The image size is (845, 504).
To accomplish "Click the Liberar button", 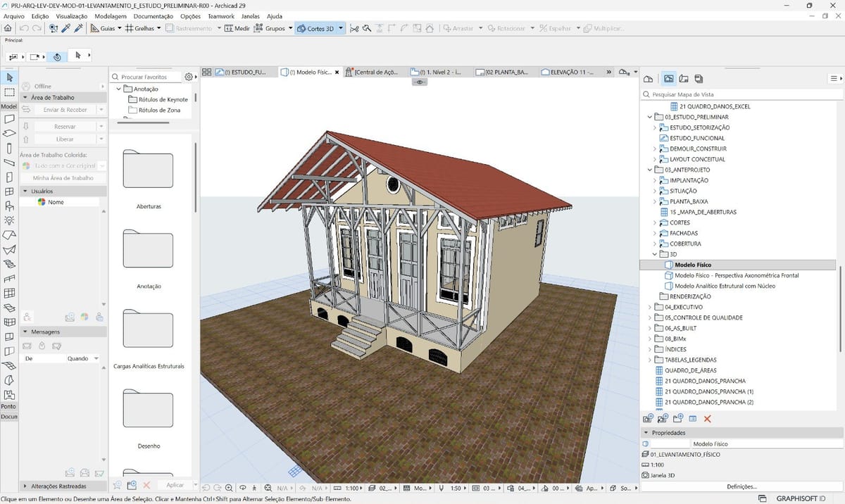I will coord(65,139).
